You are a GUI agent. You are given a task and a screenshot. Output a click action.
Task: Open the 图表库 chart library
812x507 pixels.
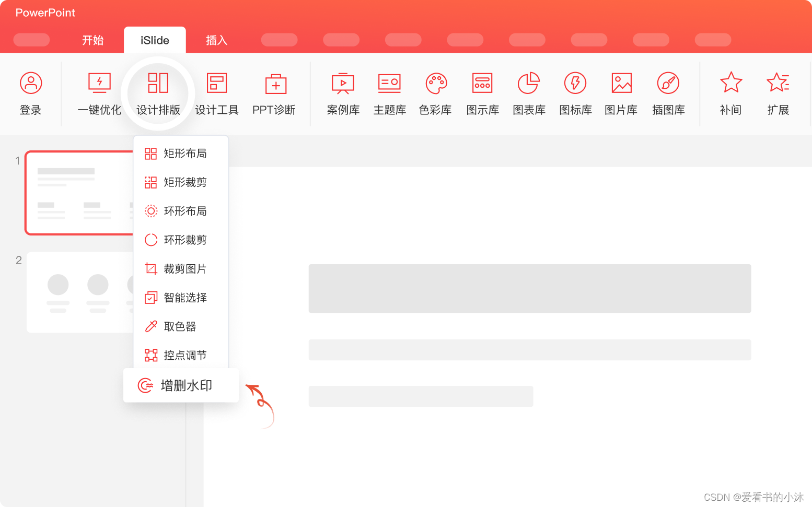(x=529, y=94)
